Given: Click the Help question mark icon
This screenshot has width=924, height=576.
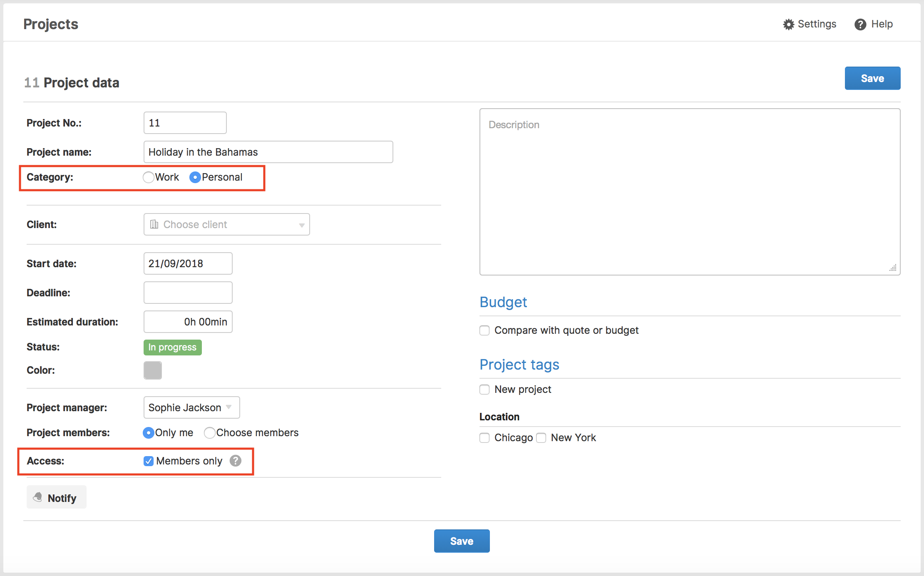Looking at the screenshot, I should click(860, 25).
